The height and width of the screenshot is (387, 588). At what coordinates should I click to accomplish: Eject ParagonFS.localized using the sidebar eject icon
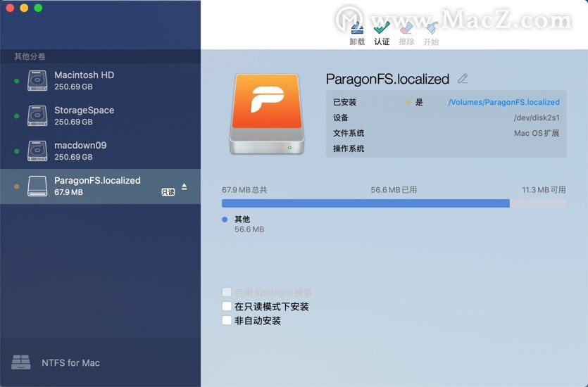(184, 186)
